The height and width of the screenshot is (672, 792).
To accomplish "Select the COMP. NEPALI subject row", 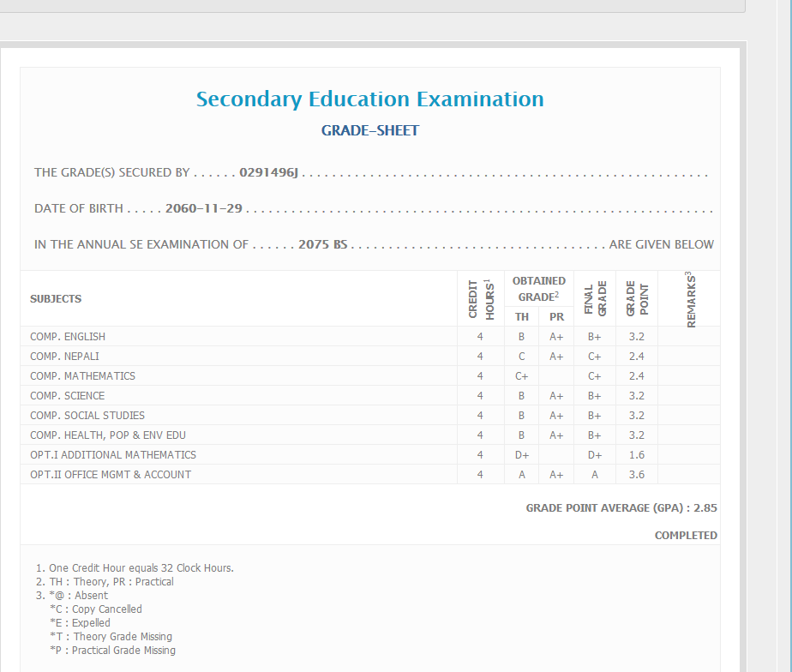I will [x=64, y=357].
